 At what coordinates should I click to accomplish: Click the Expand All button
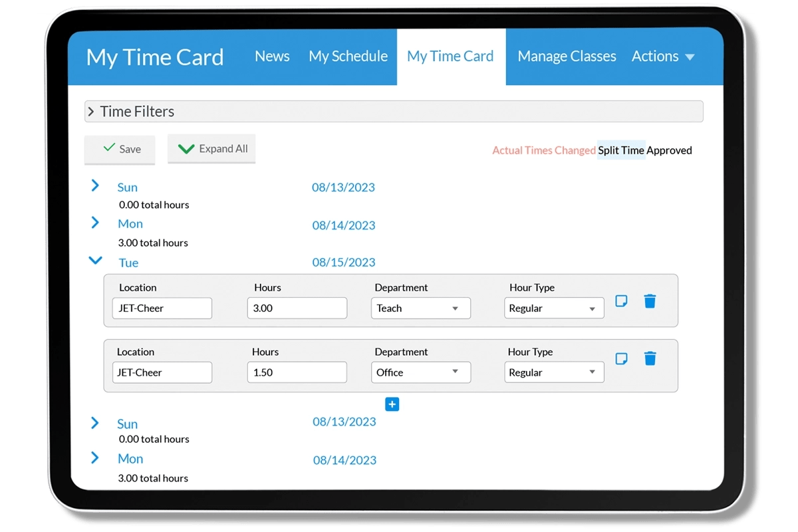pyautogui.click(x=211, y=149)
